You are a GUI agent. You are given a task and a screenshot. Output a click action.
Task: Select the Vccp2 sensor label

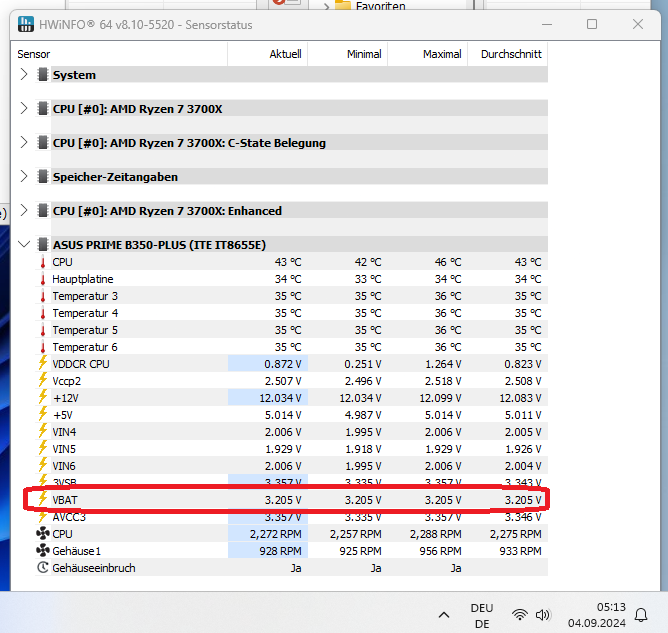[x=66, y=381]
